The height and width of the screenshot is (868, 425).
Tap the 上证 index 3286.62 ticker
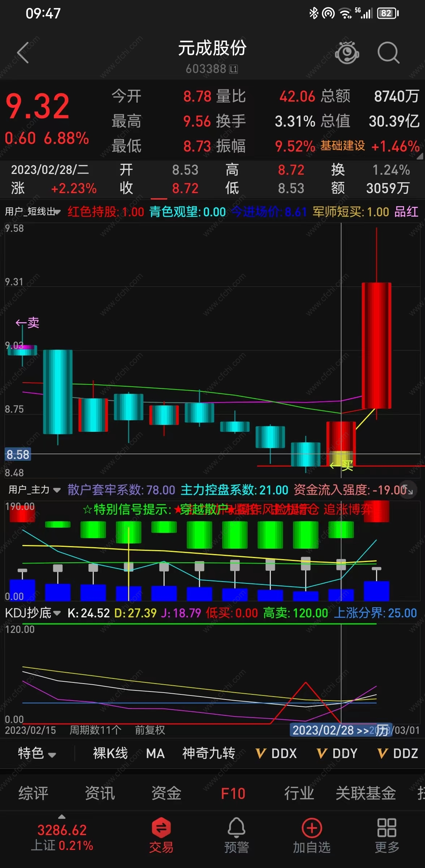62,837
